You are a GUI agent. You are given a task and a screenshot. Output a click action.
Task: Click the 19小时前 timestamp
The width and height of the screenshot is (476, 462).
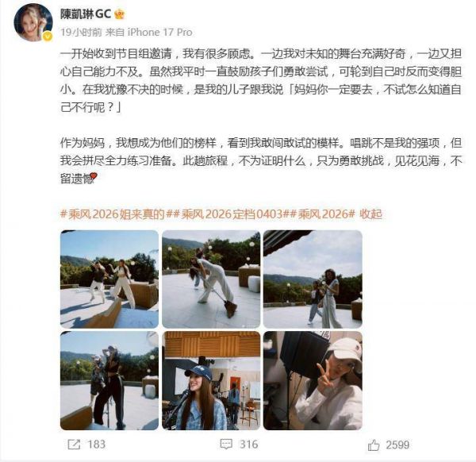click(x=81, y=33)
